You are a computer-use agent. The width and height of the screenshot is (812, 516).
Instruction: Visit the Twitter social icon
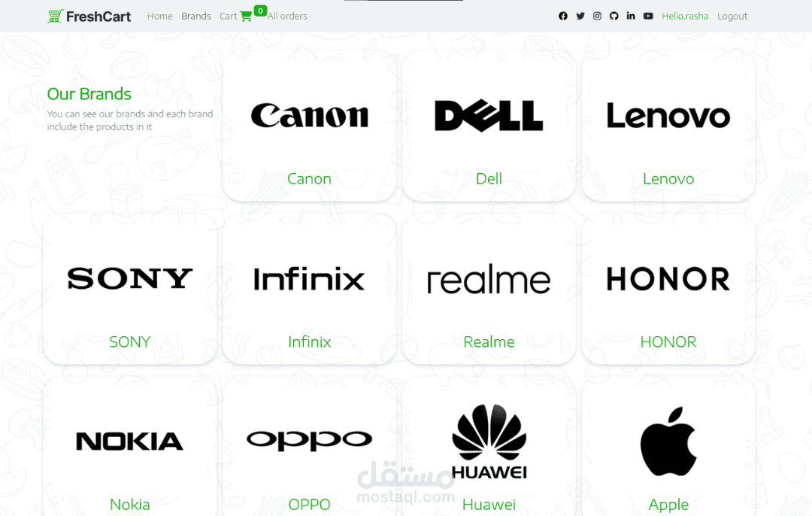[580, 16]
